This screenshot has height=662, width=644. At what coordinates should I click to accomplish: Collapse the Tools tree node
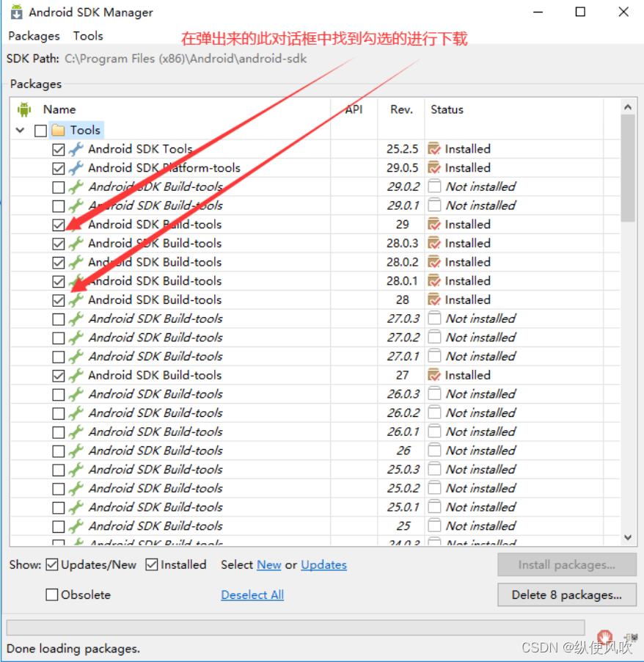[21, 130]
